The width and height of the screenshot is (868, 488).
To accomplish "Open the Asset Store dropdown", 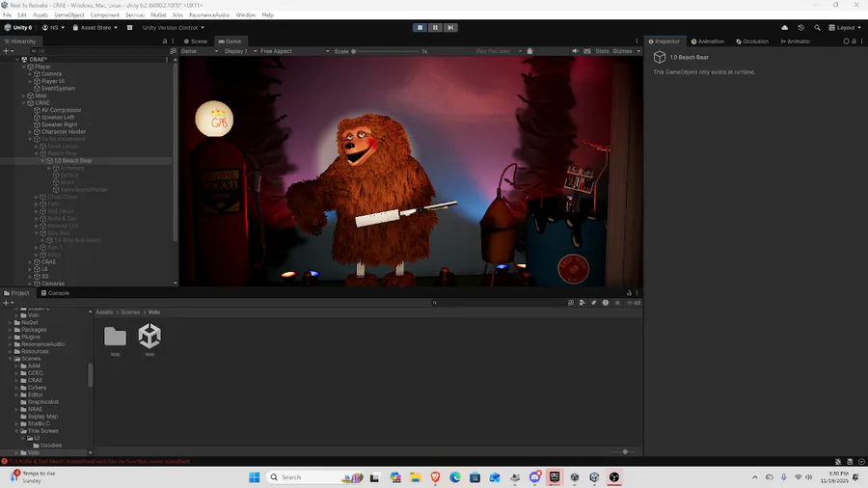I will (x=95, y=28).
